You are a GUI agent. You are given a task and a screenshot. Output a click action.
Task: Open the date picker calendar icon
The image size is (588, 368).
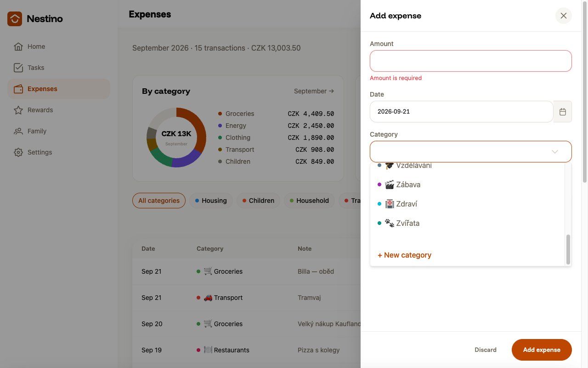pyautogui.click(x=563, y=112)
